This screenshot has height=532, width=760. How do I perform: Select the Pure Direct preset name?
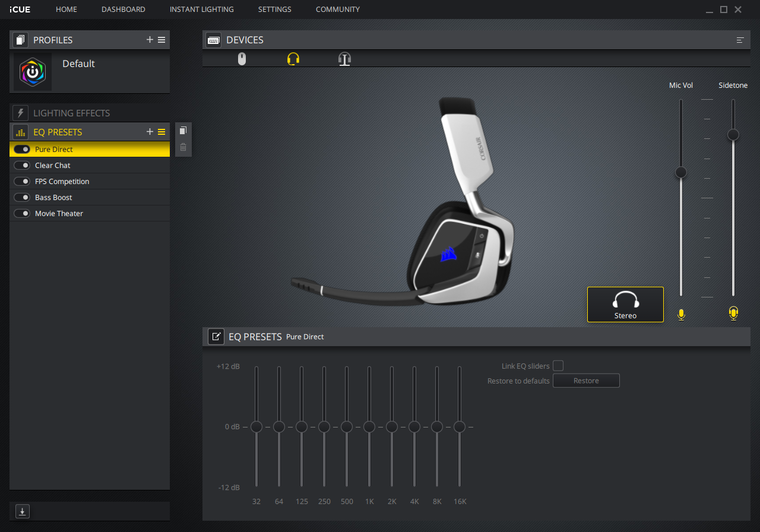pyautogui.click(x=54, y=150)
